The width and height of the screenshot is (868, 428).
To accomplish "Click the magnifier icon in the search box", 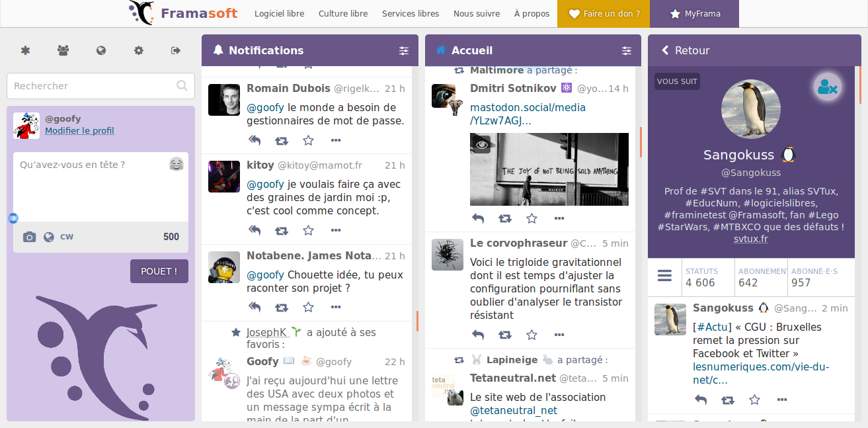I will coord(182,85).
